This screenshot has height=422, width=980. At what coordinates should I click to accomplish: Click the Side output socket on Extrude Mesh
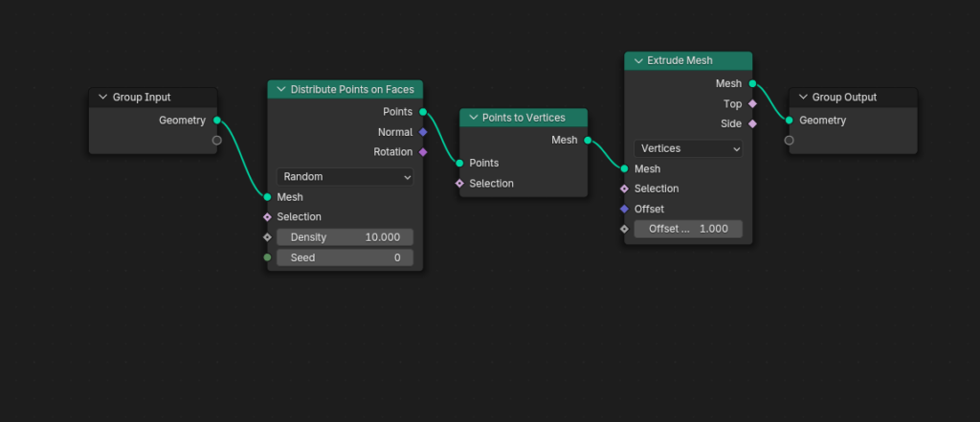pyautogui.click(x=752, y=123)
